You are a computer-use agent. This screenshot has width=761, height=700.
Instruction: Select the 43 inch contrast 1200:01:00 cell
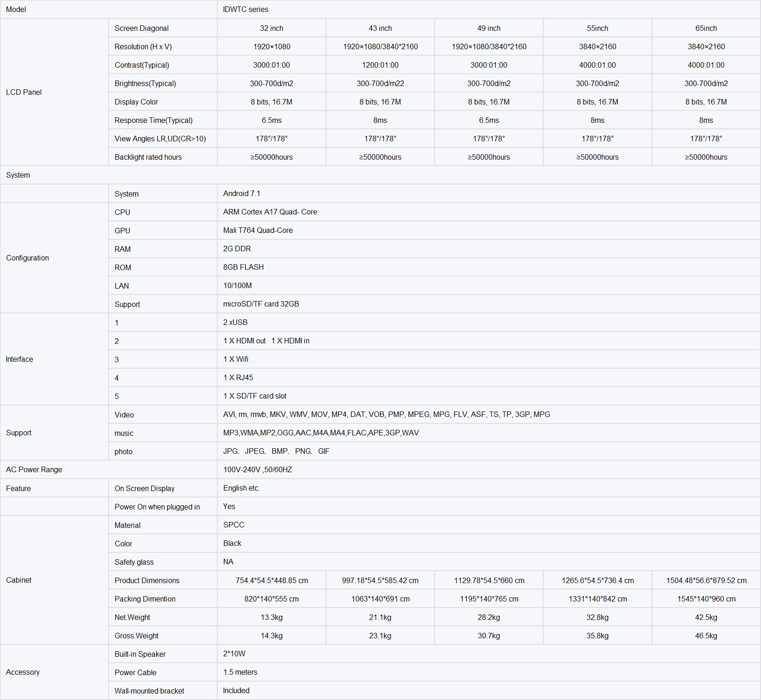click(x=380, y=65)
